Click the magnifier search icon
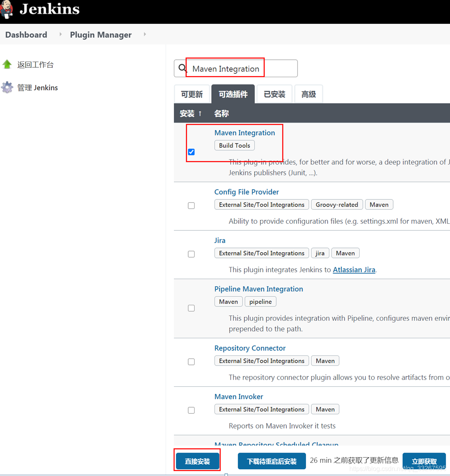Image resolution: width=450 pixels, height=476 pixels. tap(182, 68)
